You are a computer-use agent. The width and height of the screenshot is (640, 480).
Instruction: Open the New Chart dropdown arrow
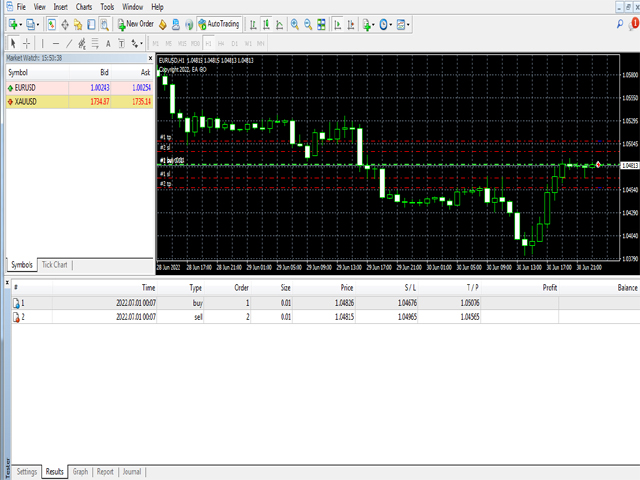click(20, 25)
